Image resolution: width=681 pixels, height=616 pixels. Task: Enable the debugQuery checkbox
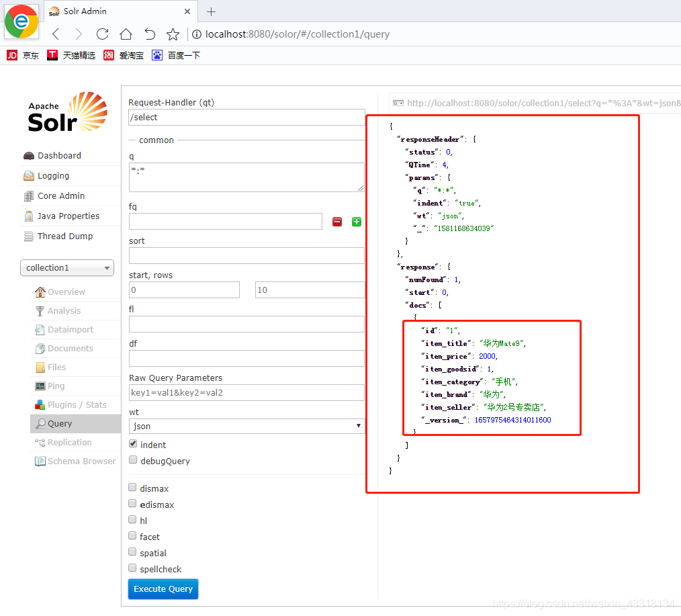(x=132, y=458)
